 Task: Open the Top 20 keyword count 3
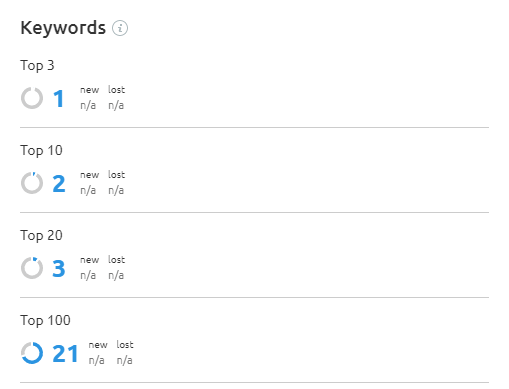pos(59,269)
